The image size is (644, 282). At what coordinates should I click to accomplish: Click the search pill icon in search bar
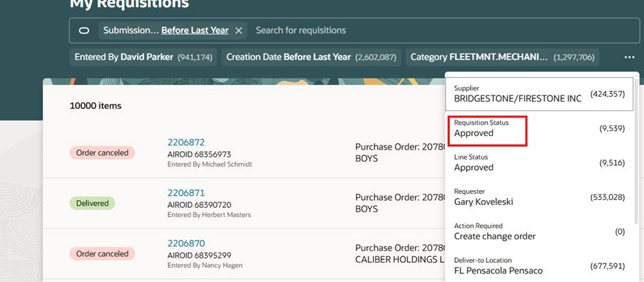84,31
